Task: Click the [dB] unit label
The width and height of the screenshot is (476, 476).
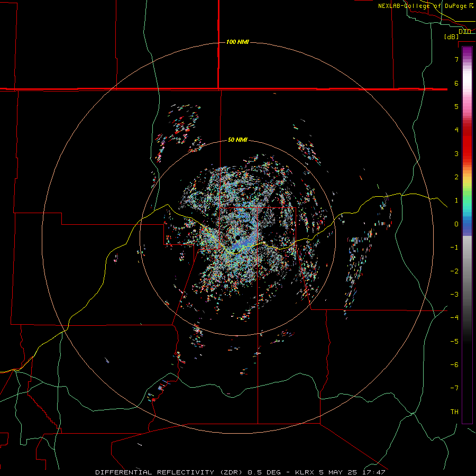Action: pyautogui.click(x=452, y=36)
